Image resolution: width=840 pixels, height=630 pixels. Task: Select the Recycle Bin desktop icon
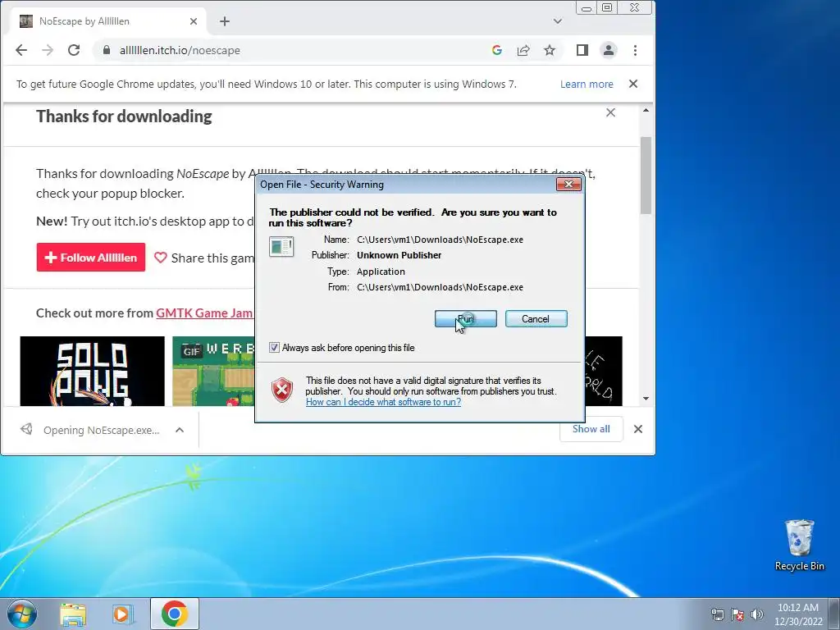pyautogui.click(x=799, y=545)
